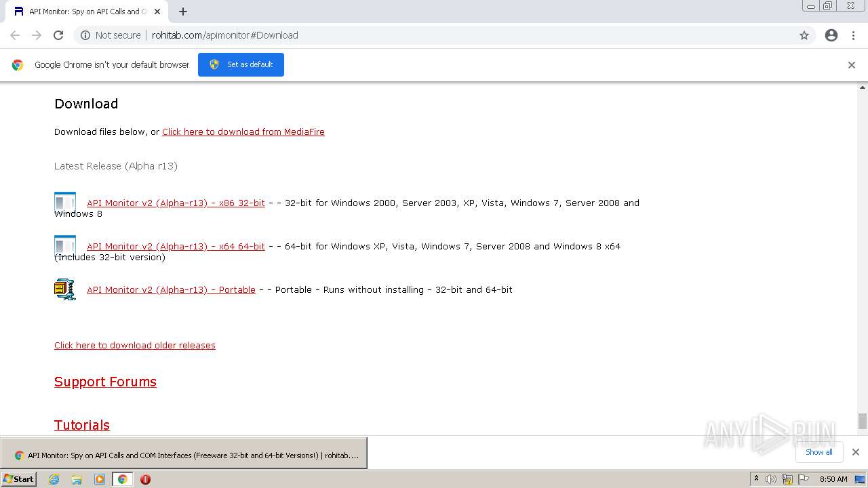Click Show all downloads button
868x488 pixels.
pyautogui.click(x=818, y=452)
